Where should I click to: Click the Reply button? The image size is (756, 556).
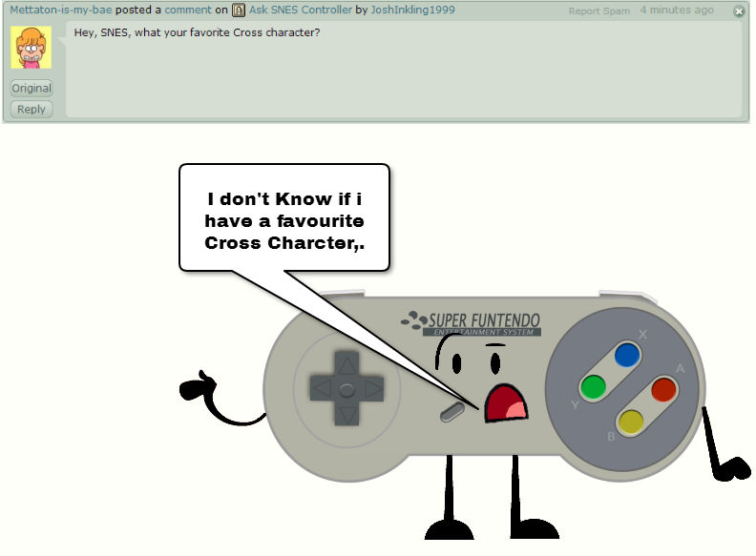(31, 110)
